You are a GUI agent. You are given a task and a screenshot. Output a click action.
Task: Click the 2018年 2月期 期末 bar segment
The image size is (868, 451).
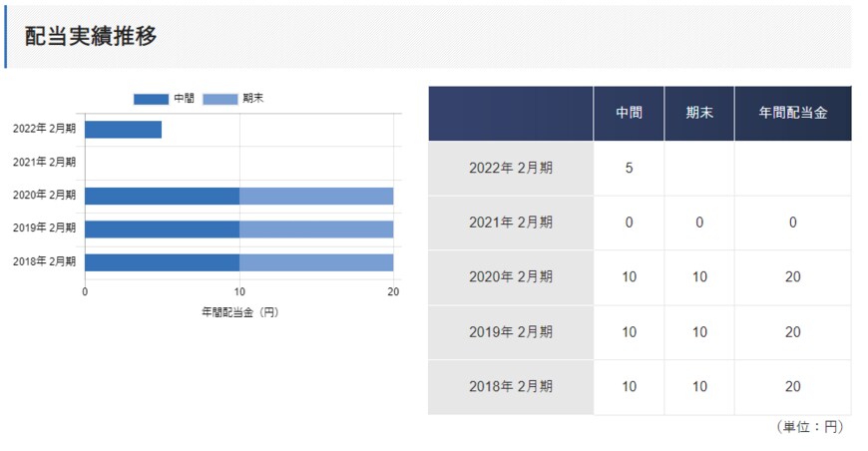click(316, 261)
